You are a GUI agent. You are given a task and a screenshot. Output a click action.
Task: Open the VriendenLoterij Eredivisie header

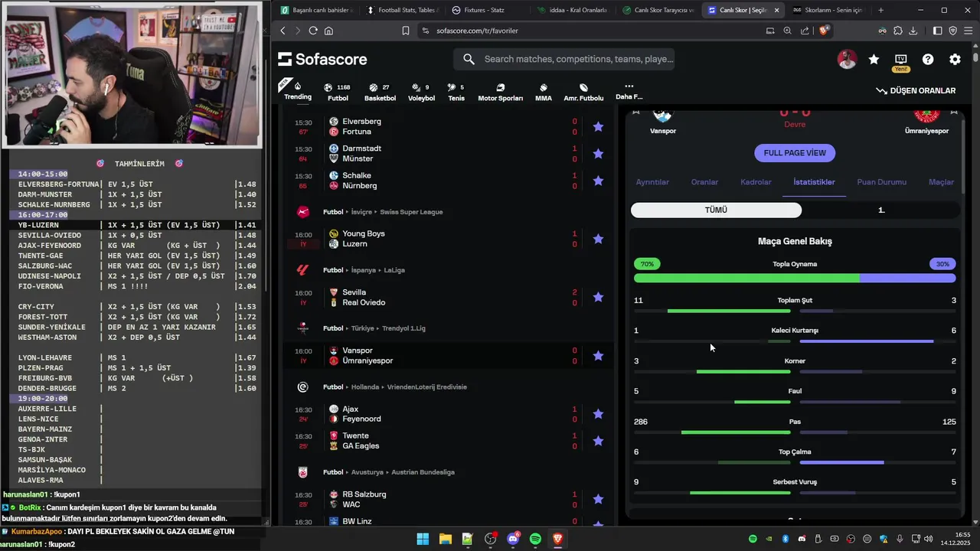[425, 387]
